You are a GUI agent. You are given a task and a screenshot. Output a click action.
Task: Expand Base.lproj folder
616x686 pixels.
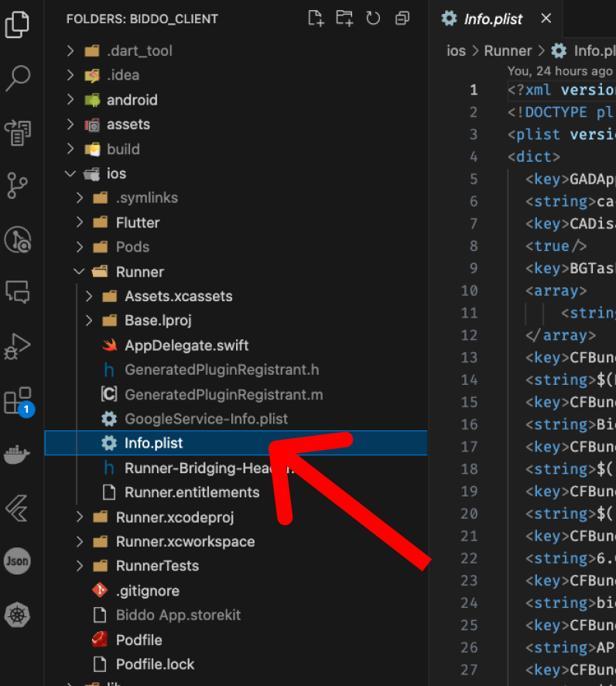[x=89, y=321]
